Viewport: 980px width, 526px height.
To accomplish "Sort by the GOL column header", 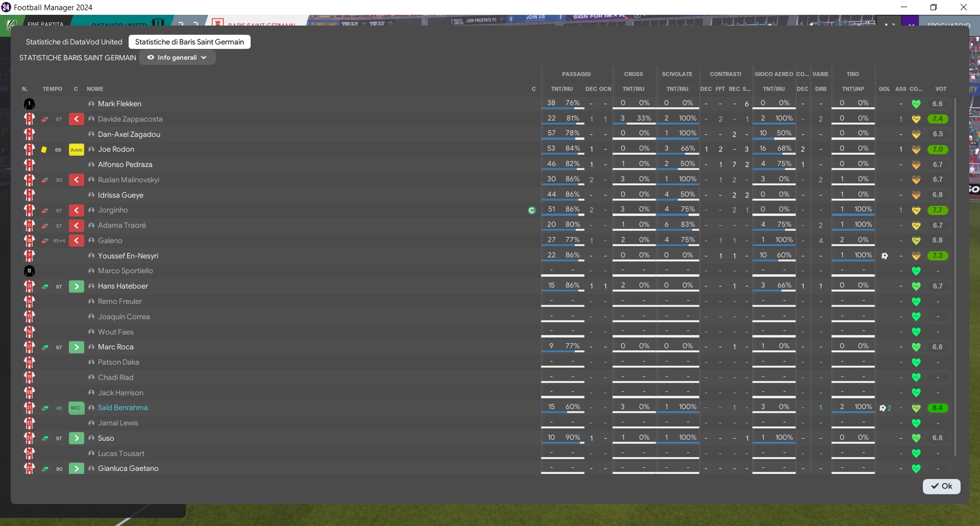I will coord(885,89).
